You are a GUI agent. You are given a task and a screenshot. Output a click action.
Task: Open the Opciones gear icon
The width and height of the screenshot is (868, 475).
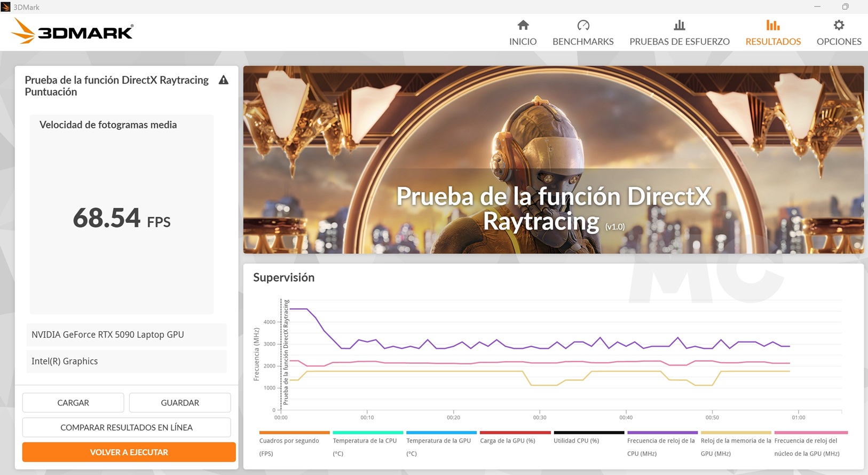pos(839,25)
